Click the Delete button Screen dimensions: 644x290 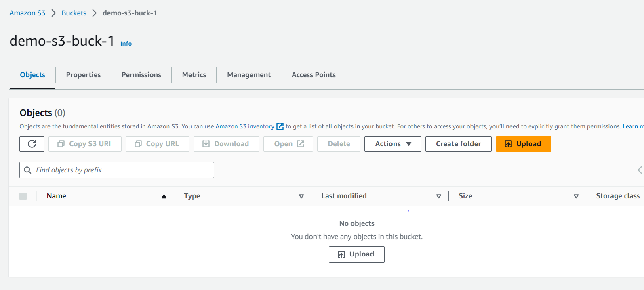(x=339, y=144)
